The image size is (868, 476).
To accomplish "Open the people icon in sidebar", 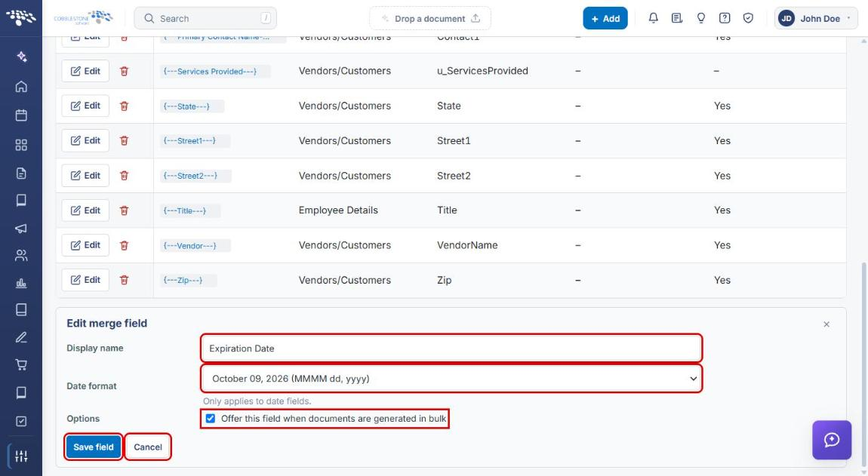I will (x=21, y=255).
